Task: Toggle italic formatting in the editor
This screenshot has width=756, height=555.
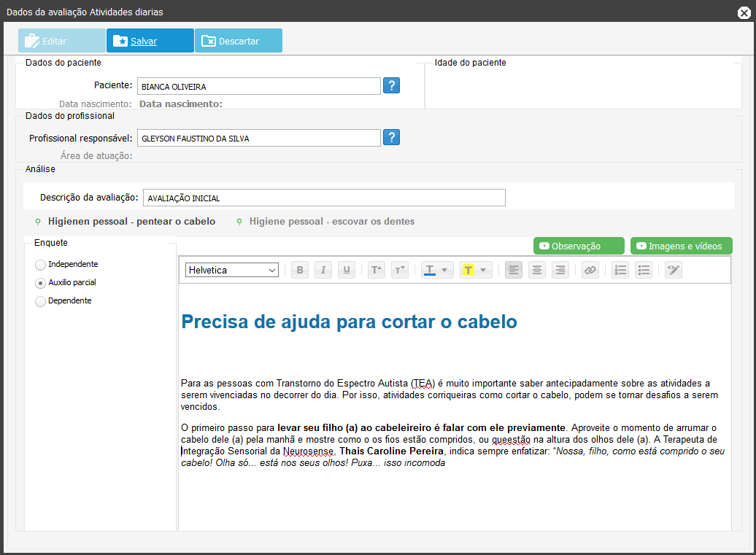Action: point(323,270)
